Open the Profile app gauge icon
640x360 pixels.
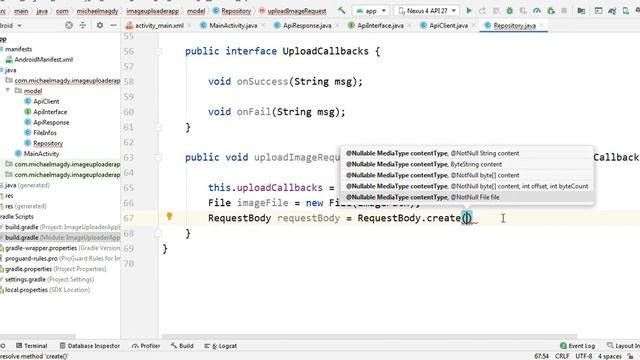537,11
